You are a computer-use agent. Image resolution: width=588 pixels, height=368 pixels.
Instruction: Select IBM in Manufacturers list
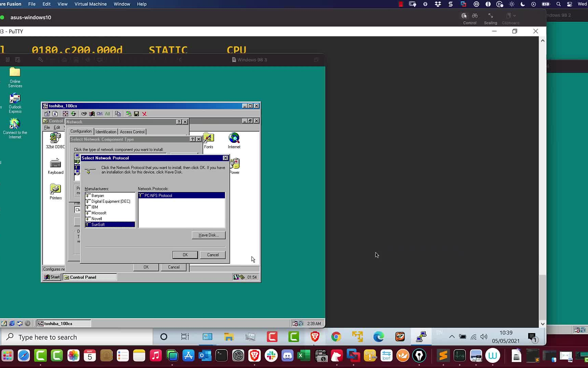tap(110, 207)
